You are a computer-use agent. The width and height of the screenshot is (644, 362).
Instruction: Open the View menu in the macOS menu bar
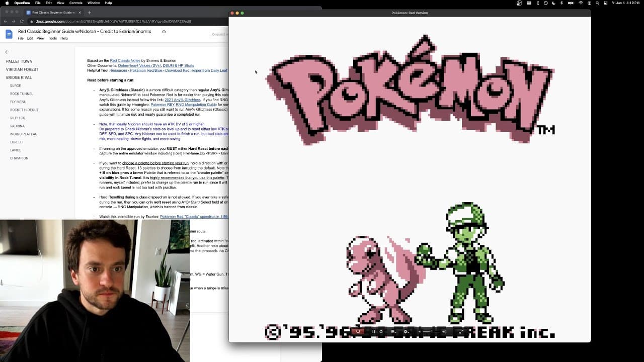(x=60, y=3)
